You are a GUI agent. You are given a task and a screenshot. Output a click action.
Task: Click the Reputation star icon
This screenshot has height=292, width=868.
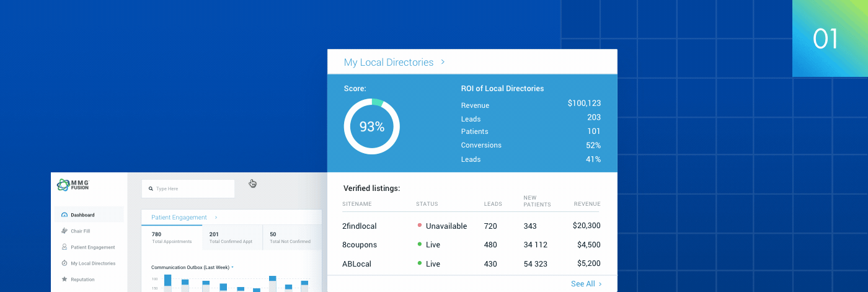(64, 280)
